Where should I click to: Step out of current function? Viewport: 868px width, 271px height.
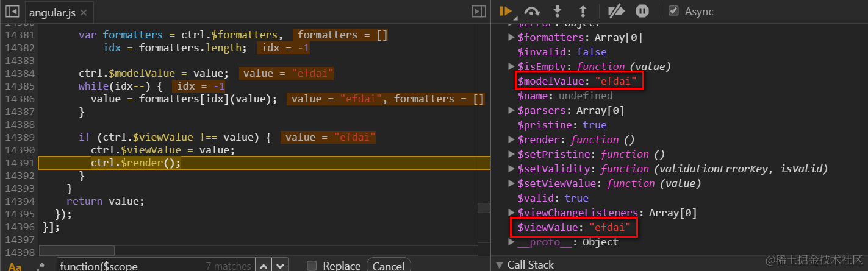click(583, 11)
